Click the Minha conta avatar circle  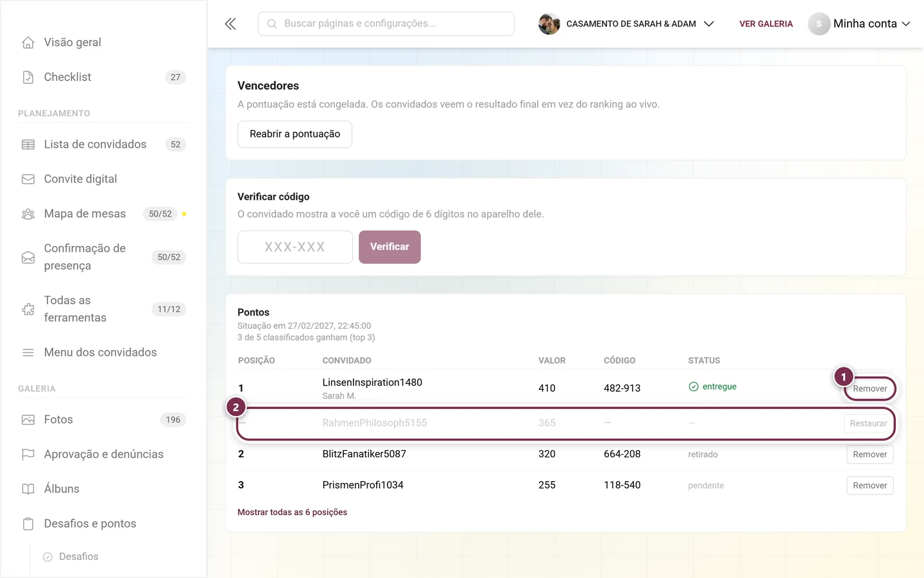pyautogui.click(x=819, y=24)
